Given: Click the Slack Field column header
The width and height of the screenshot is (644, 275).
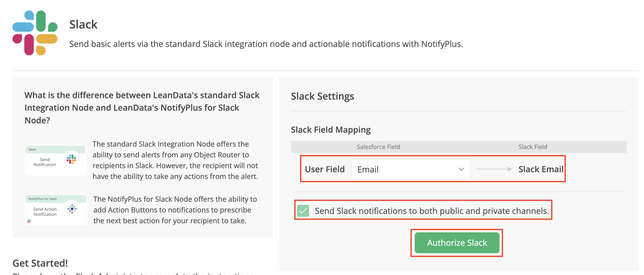Looking at the screenshot, I should click(532, 147).
